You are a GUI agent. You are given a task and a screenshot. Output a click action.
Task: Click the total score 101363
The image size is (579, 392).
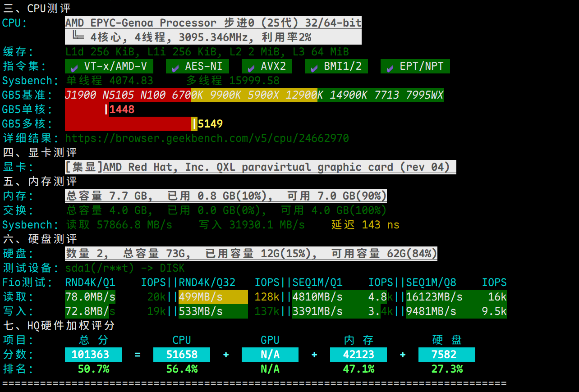tap(93, 355)
